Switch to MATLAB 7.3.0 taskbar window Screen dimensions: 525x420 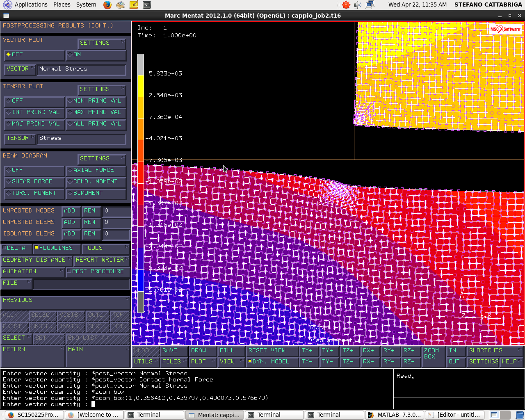click(x=395, y=415)
